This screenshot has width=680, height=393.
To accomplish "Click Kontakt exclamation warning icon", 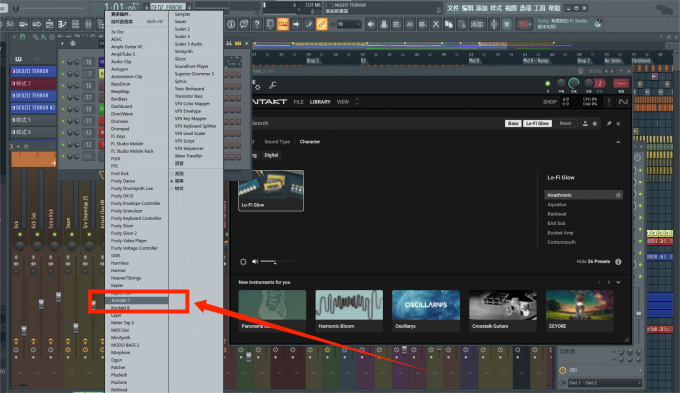I will tap(609, 102).
